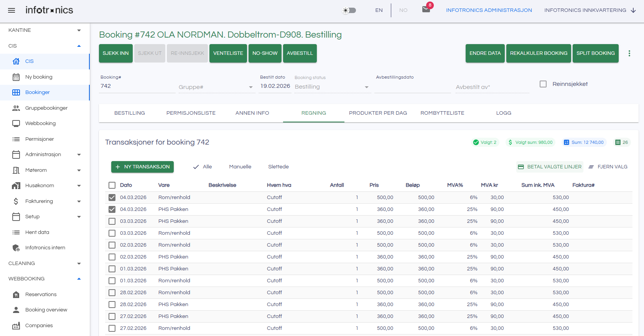Click the Companies factory icon
The height and width of the screenshot is (336, 644).
(x=16, y=326)
